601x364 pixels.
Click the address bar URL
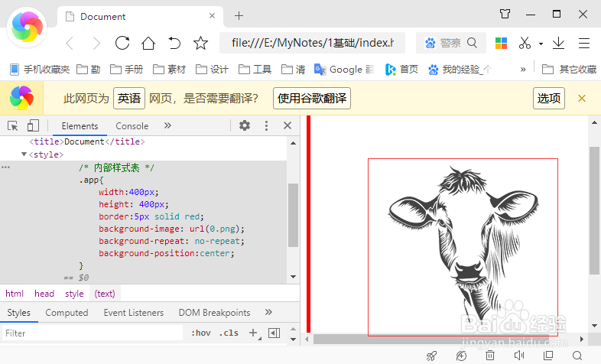313,43
